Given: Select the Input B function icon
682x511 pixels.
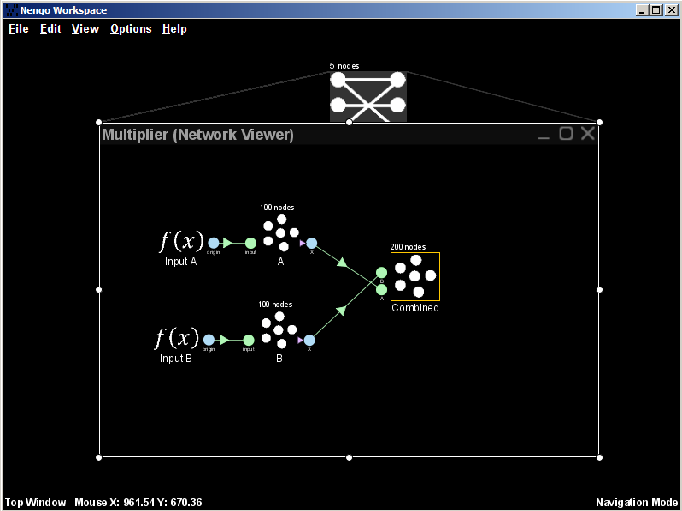Looking at the screenshot, I should point(177,338).
